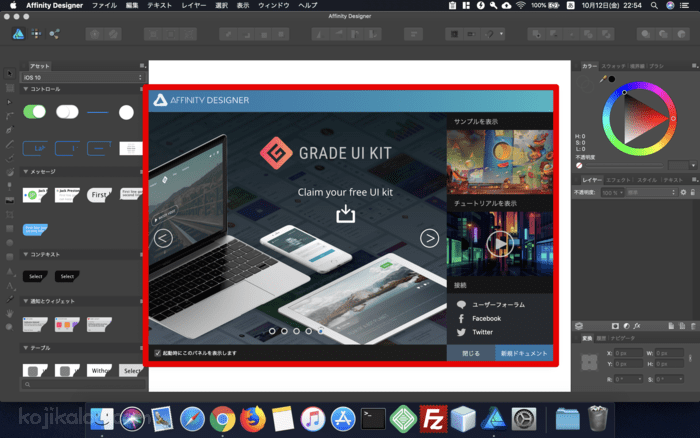The height and width of the screenshot is (438, 700).
Task: Switch to the Export persona icon
Action: (54, 33)
